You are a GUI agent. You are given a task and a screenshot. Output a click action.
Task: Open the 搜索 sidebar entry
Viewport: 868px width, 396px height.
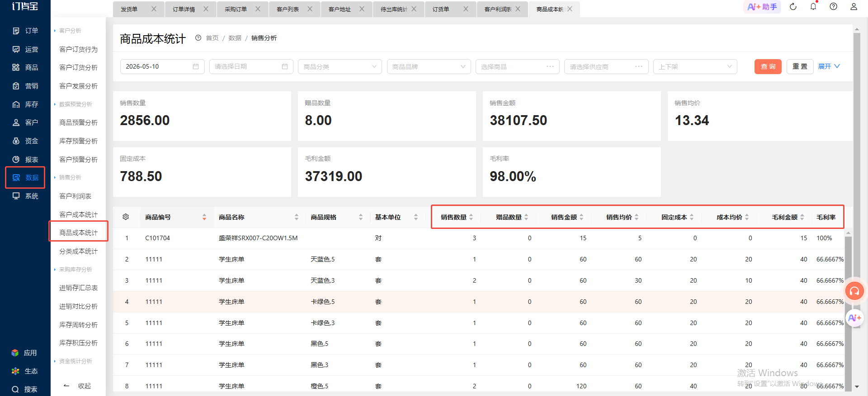(24, 389)
